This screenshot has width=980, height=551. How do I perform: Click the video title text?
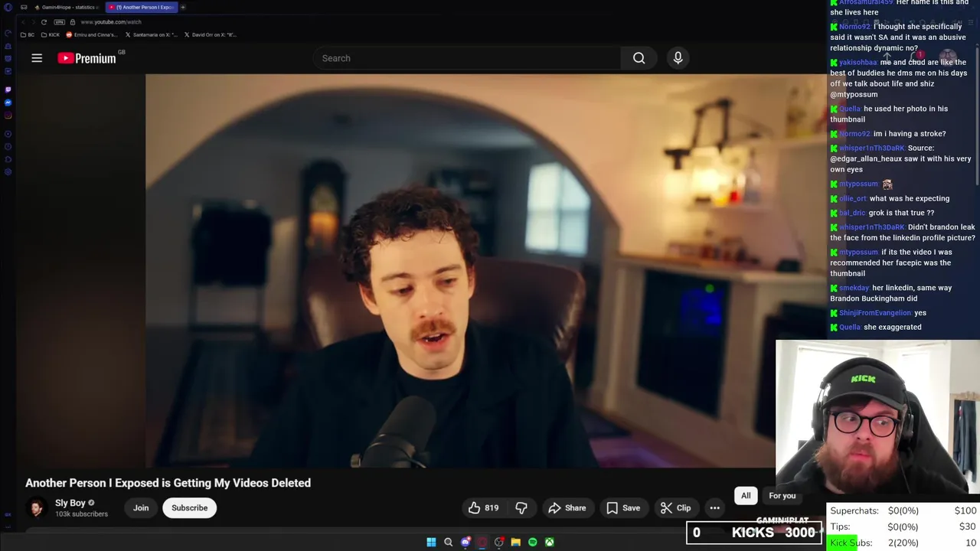168,483
